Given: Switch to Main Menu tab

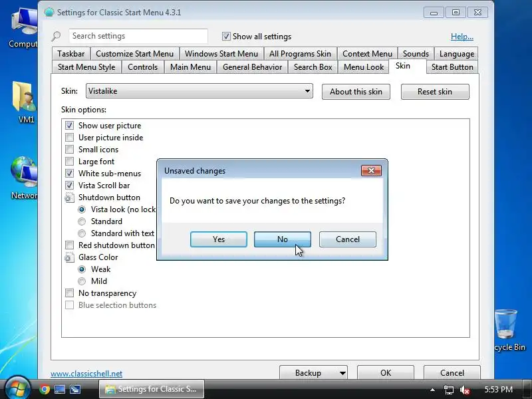Looking at the screenshot, I should 190,67.
